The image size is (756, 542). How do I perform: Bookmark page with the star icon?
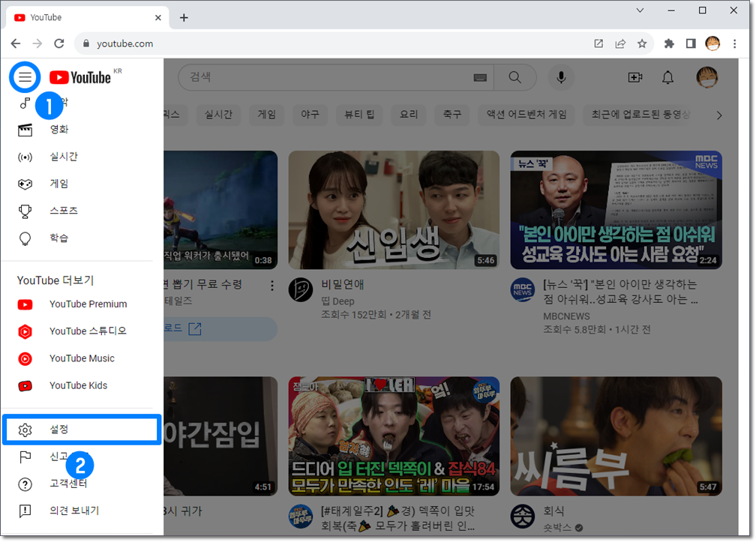coord(642,43)
